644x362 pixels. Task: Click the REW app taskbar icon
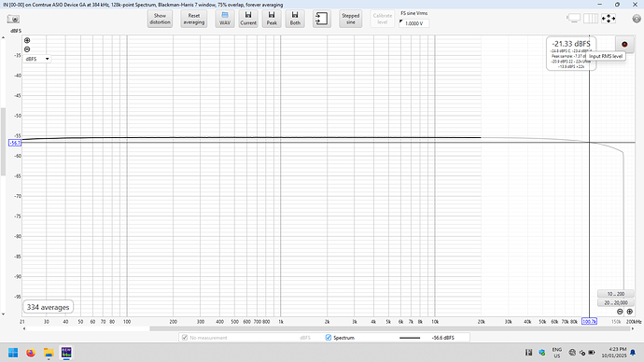coord(66,353)
